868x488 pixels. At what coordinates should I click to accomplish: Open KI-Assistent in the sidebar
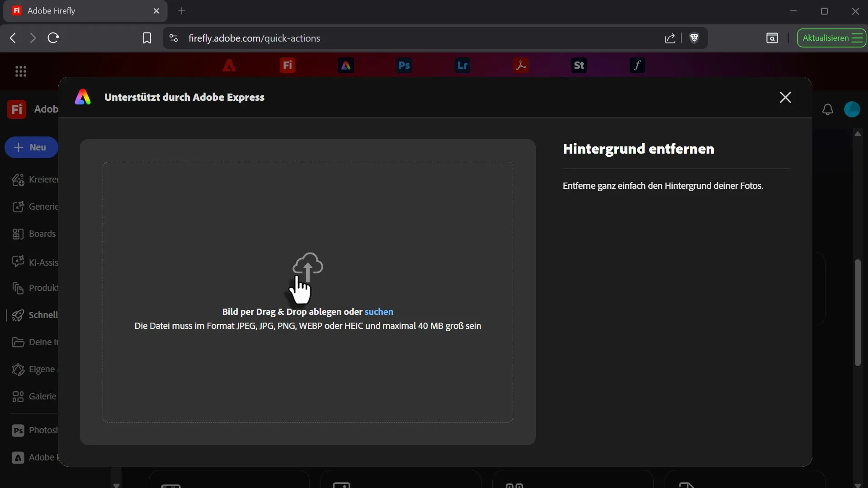pos(35,262)
